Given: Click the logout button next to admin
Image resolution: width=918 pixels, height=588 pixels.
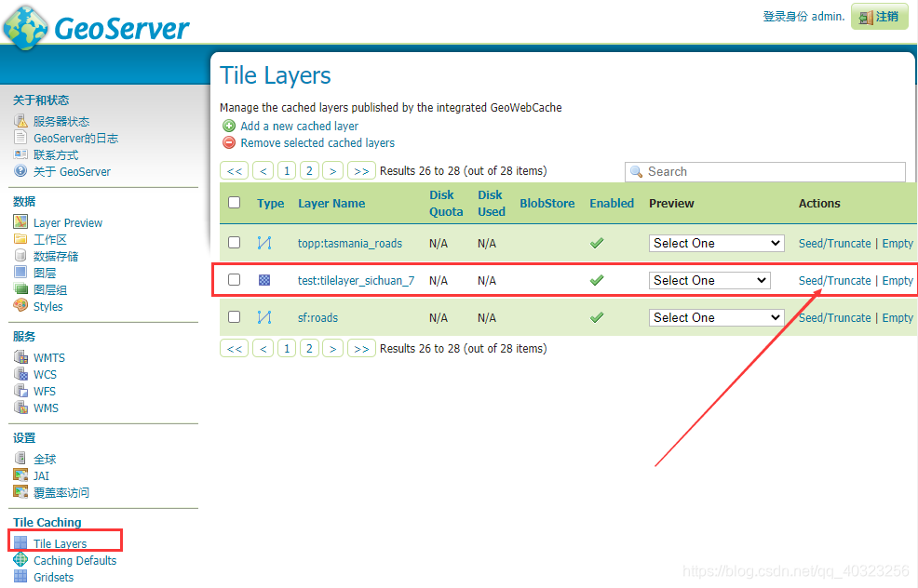Looking at the screenshot, I should click(x=879, y=17).
